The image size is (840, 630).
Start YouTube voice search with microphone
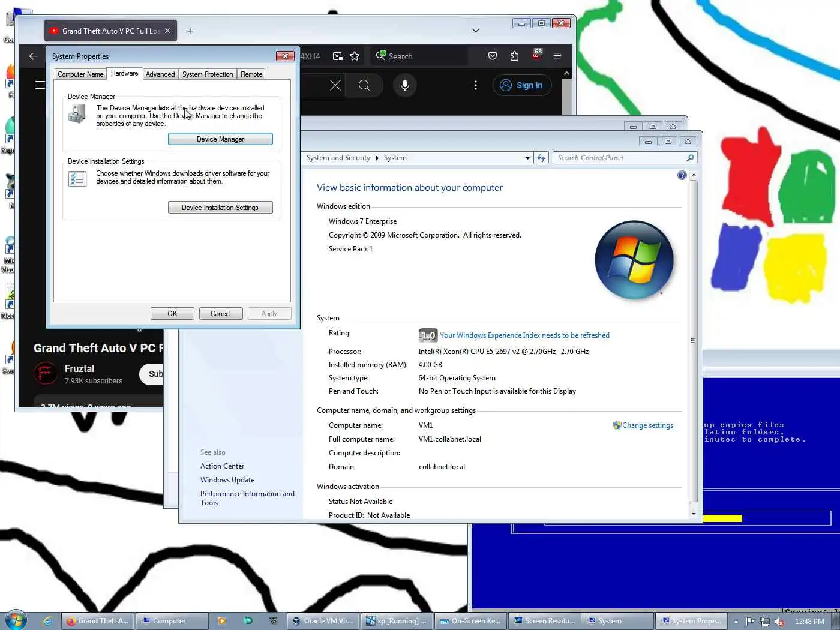click(x=405, y=85)
